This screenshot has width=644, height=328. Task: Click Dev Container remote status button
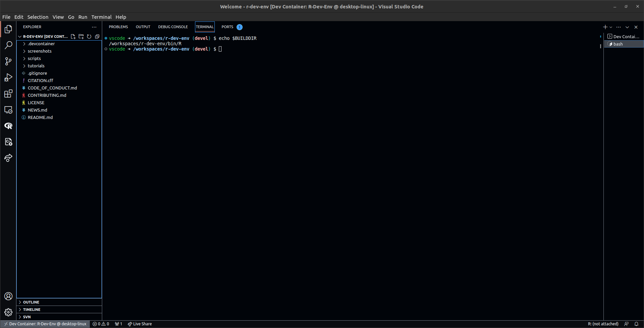[45, 324]
